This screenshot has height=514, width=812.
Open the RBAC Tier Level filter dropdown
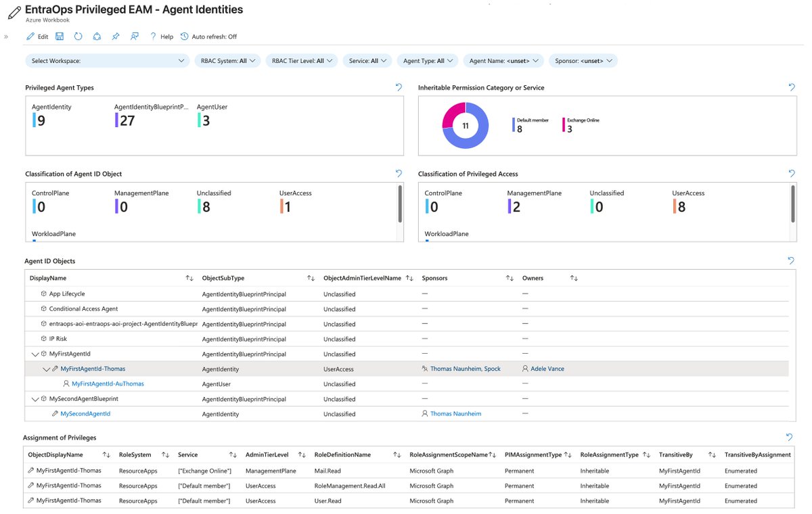tap(301, 61)
